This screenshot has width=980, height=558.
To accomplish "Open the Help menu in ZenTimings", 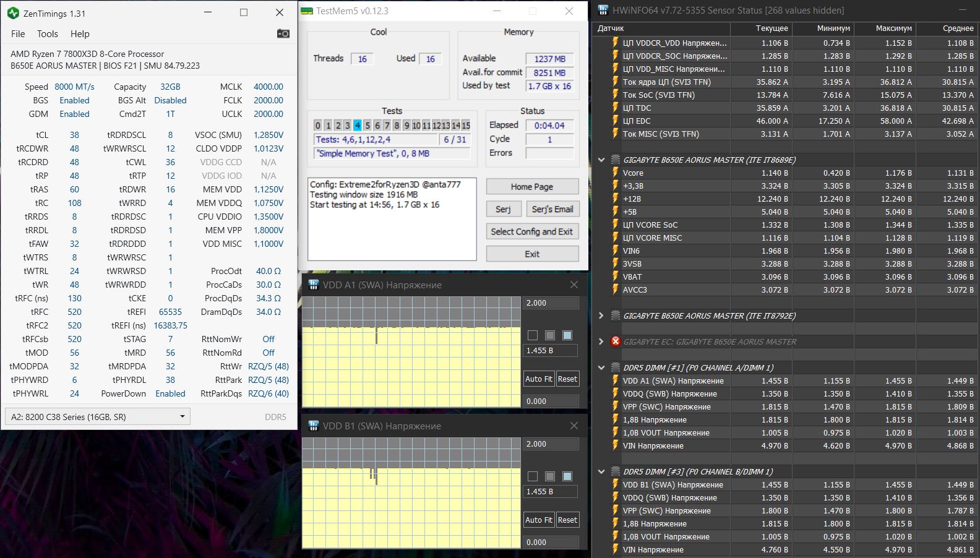I will coord(80,34).
